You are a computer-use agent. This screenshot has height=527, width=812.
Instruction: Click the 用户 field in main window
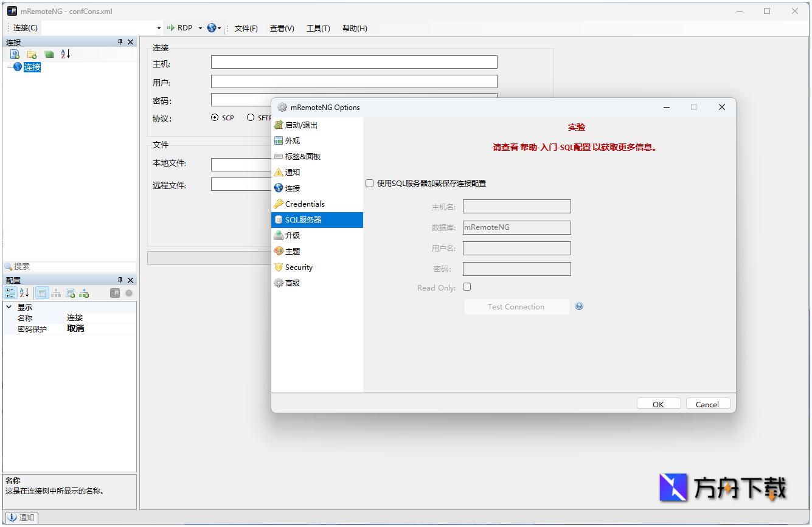(x=354, y=81)
